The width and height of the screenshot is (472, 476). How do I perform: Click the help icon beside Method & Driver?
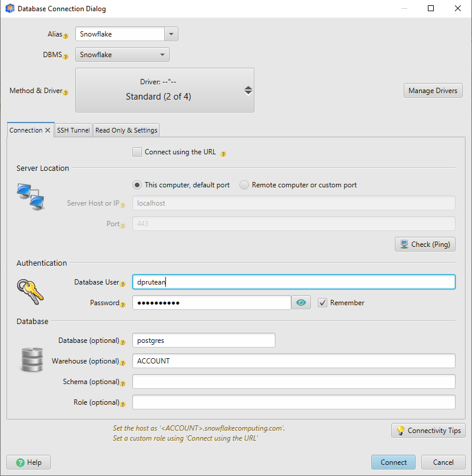(65, 92)
